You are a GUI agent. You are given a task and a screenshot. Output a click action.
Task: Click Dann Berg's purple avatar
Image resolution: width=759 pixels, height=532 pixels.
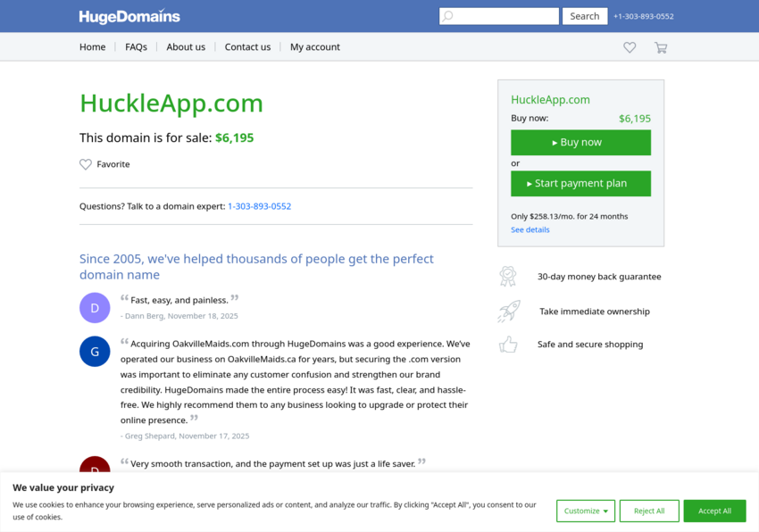pos(95,307)
